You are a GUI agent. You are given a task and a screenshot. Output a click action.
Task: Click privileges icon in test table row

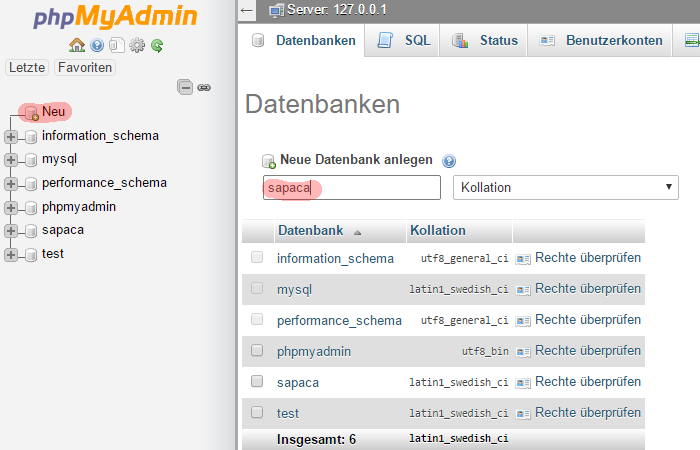point(523,414)
